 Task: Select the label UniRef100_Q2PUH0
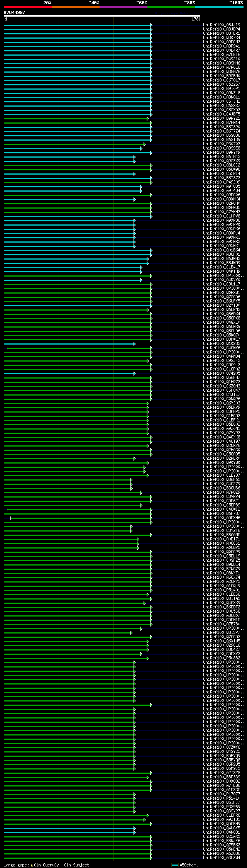click(x=222, y=204)
